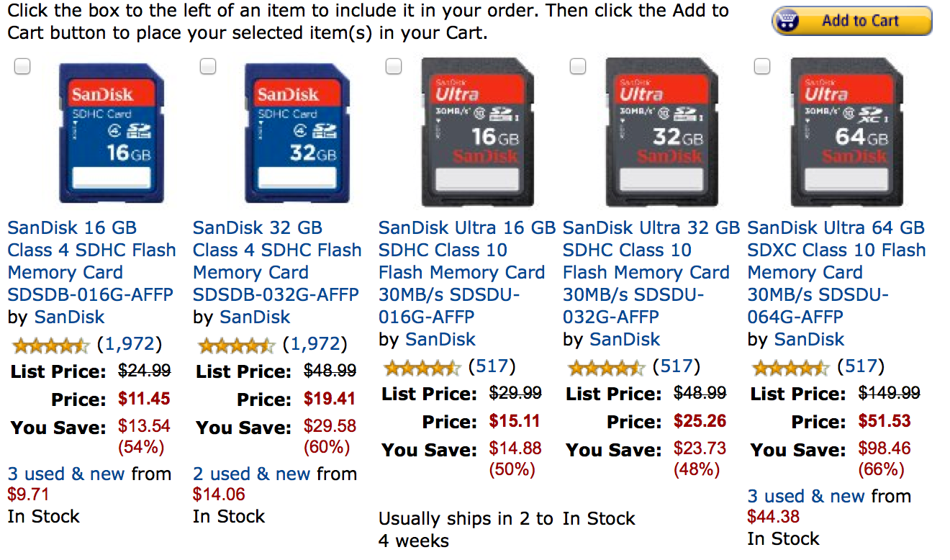Tick the checkbox for SanDisk Ultra 64 GB SDXC

[x=762, y=67]
